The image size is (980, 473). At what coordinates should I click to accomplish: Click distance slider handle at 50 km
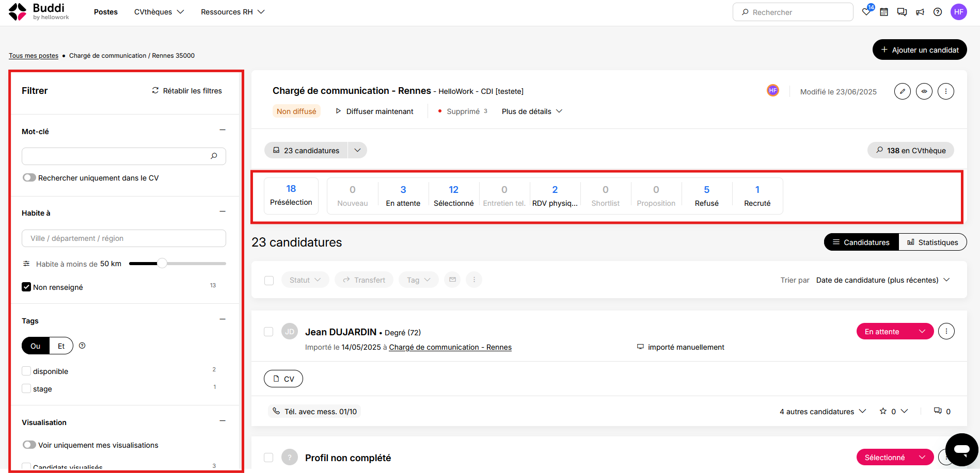(x=162, y=264)
